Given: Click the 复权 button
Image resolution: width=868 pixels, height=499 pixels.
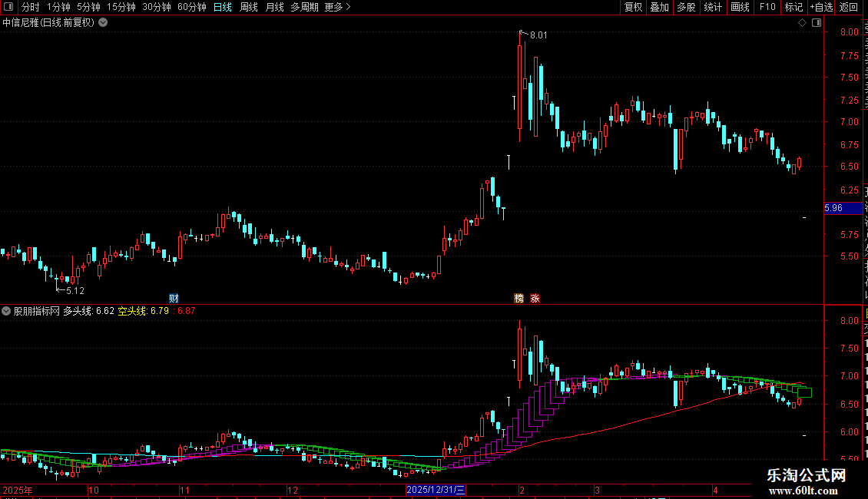Looking at the screenshot, I should click(x=633, y=7).
